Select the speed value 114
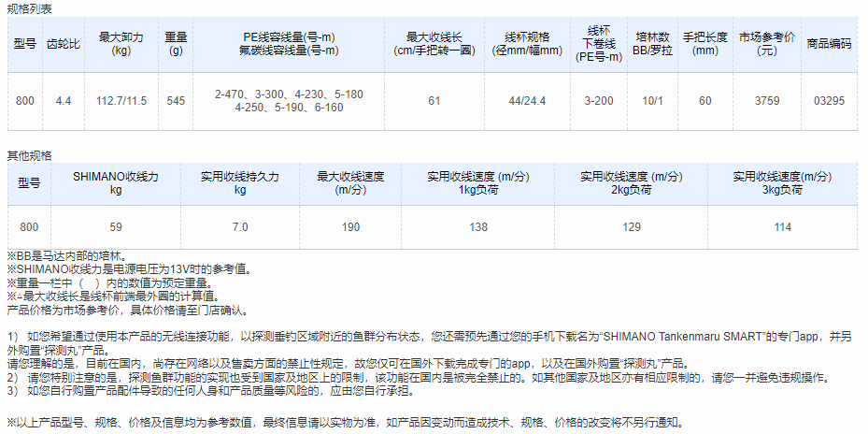Viewport: 868px width, 434px height. point(783,227)
